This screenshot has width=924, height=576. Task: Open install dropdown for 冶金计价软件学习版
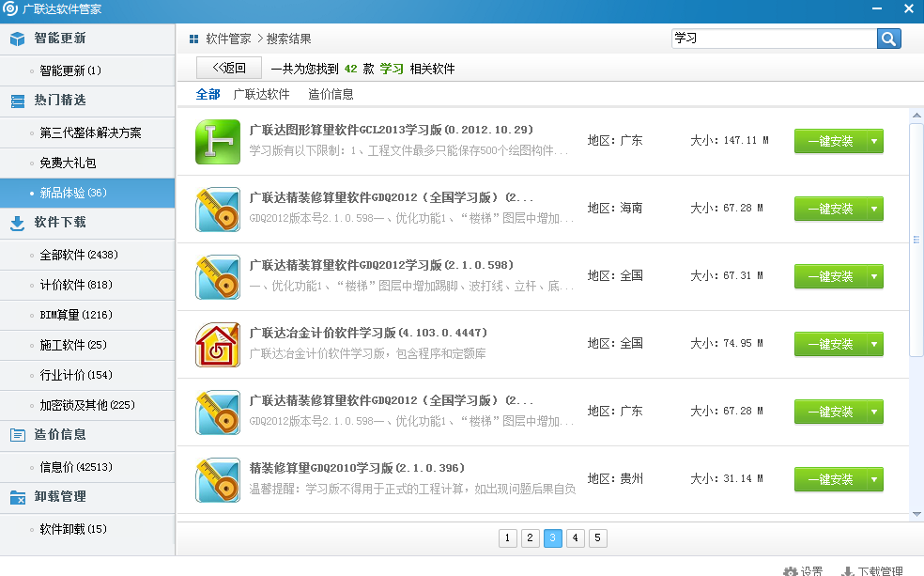(x=874, y=344)
